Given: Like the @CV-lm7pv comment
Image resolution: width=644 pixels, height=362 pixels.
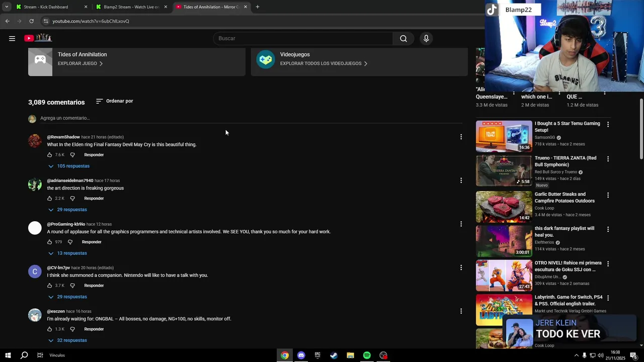Looking at the screenshot, I should [49, 286].
